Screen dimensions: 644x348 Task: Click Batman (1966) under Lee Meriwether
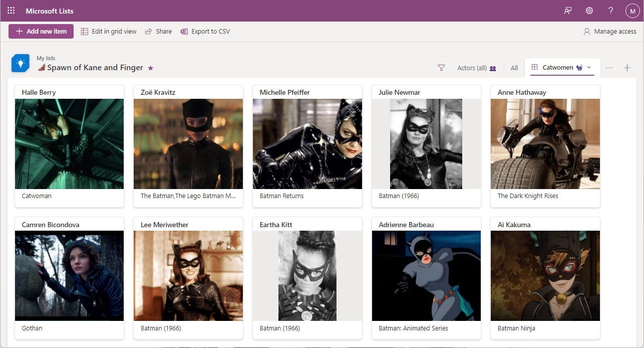161,328
